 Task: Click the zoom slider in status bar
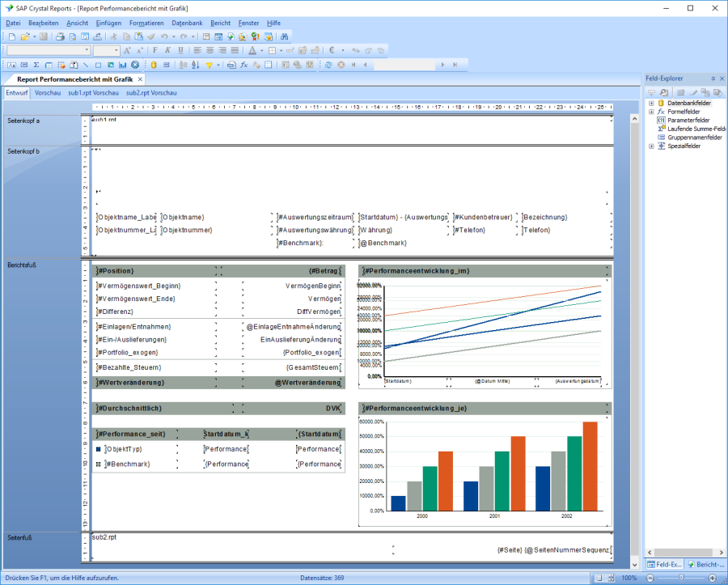point(681,579)
